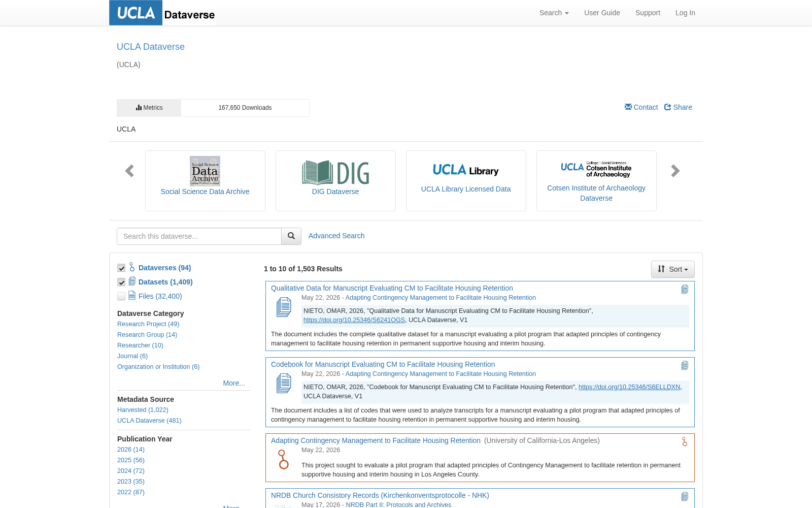Filter by Research Project (49)
Viewport: 812px width, 508px height.
[148, 324]
